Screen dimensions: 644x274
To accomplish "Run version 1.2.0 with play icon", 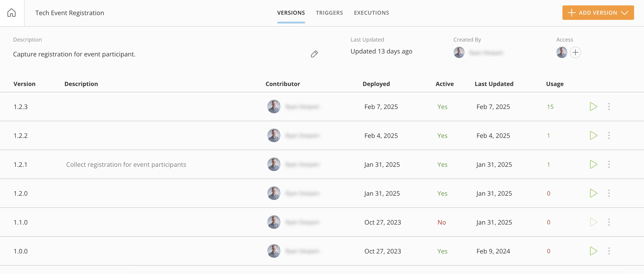I will 593,193.
